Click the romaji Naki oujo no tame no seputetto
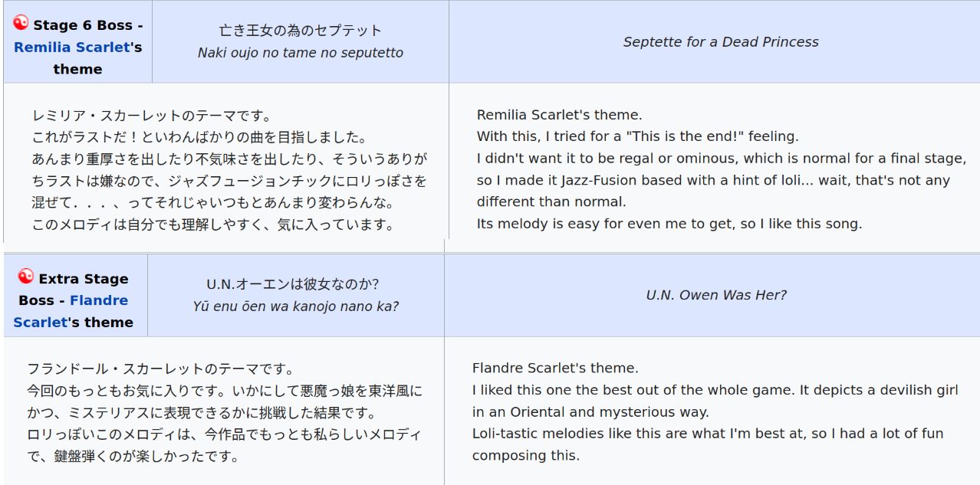 click(301, 53)
